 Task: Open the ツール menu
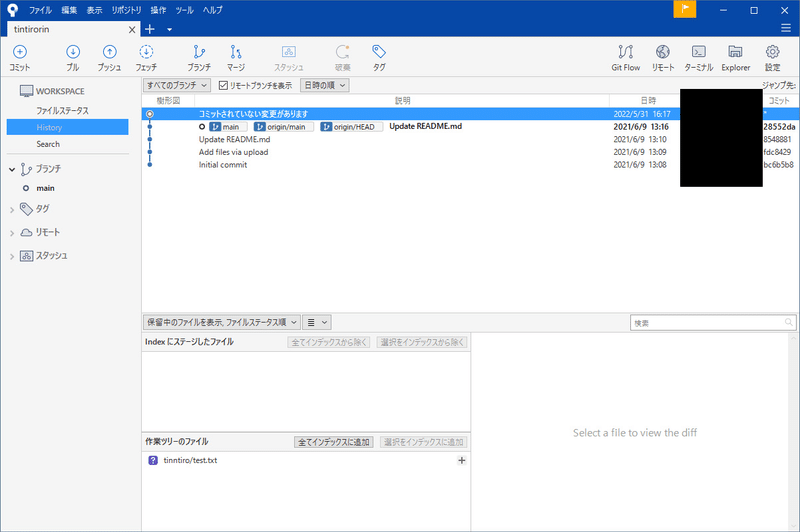click(184, 10)
